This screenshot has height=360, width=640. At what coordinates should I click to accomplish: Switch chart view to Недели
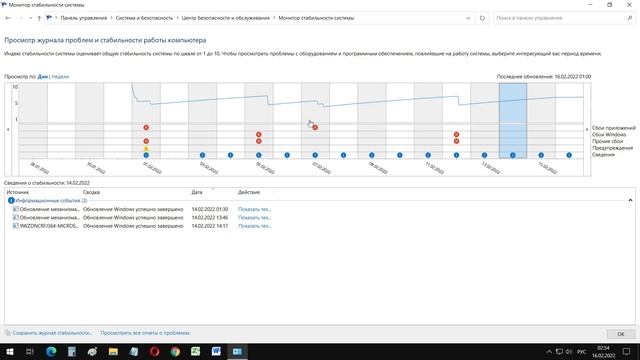(60, 76)
